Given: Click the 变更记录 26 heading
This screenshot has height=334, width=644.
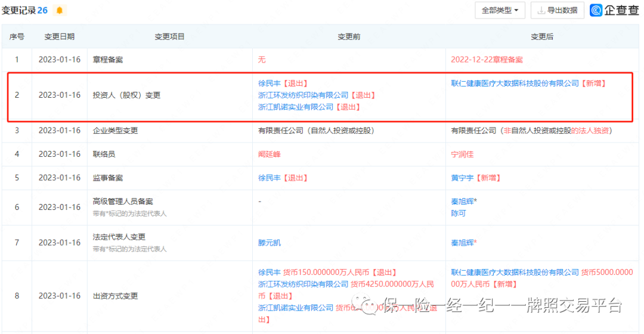Looking at the screenshot, I should (24, 10).
